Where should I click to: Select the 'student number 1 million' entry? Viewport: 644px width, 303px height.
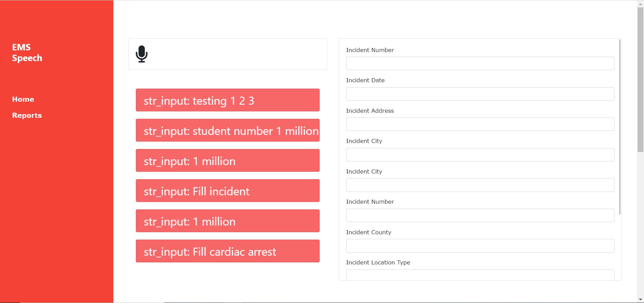pyautogui.click(x=228, y=130)
